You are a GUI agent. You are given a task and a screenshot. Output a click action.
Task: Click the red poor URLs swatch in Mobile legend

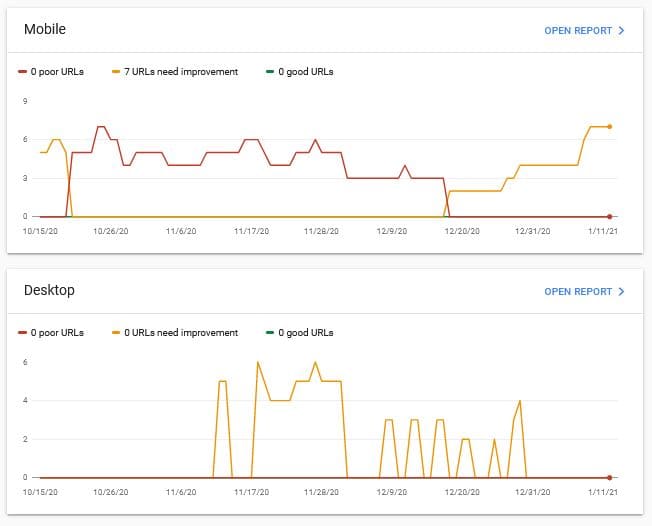click(23, 72)
